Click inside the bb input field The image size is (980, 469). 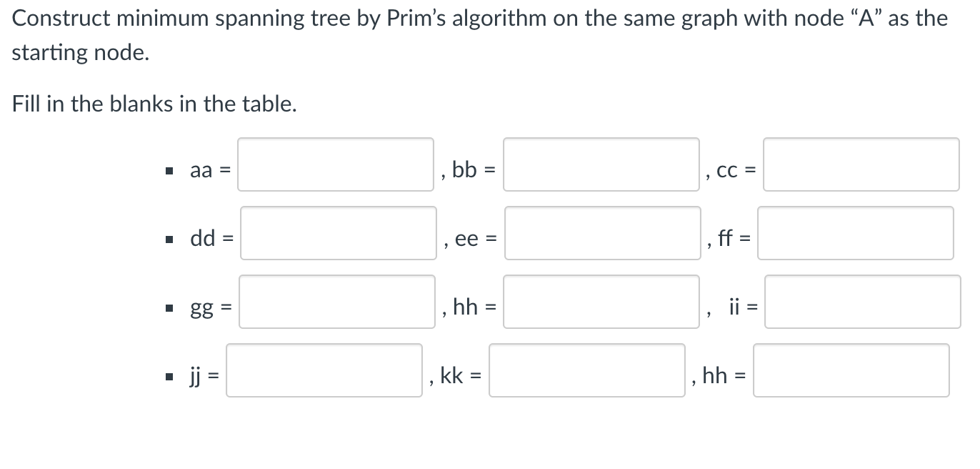[601, 165]
